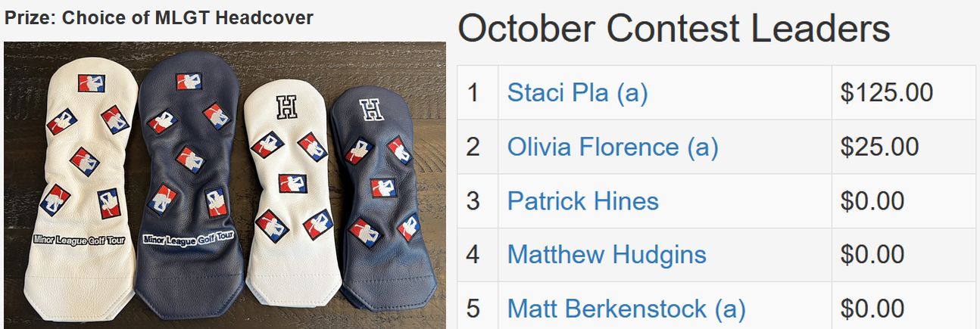The width and height of the screenshot is (980, 329).
Task: Click the Patrick Hines link
Action: pyautogui.click(x=582, y=201)
